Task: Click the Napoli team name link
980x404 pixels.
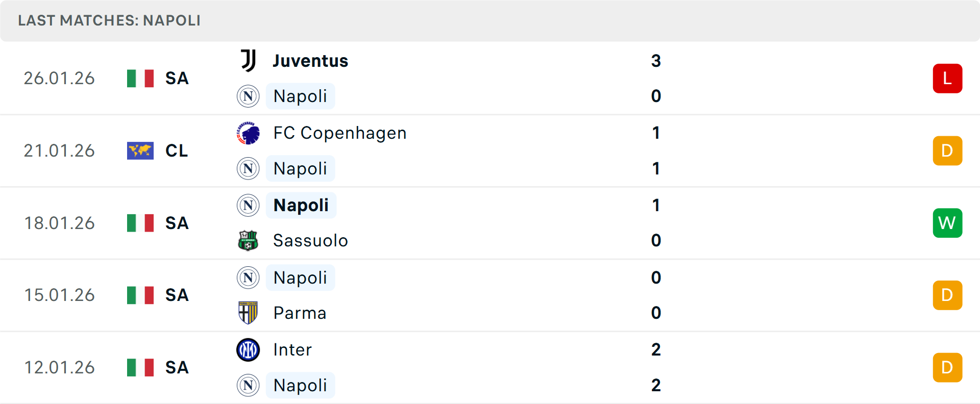Action: [x=300, y=96]
